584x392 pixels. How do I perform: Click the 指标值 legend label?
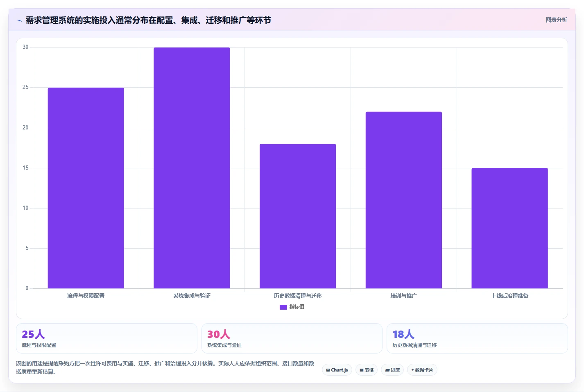297,307
